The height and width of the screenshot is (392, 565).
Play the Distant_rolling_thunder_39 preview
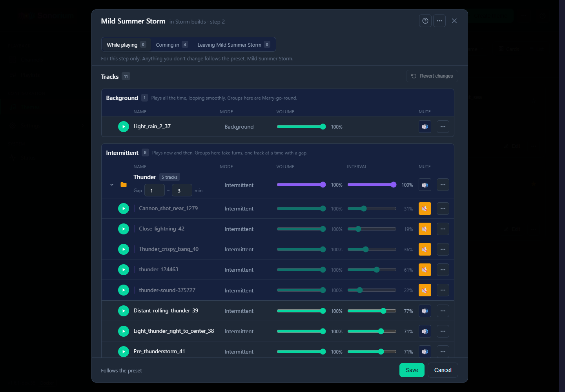[124, 311]
